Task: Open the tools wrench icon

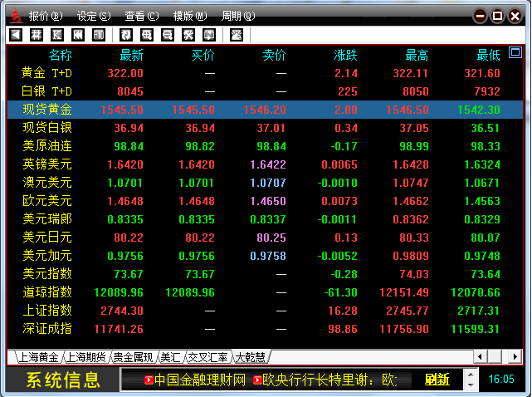Action: pyautogui.click(x=188, y=35)
